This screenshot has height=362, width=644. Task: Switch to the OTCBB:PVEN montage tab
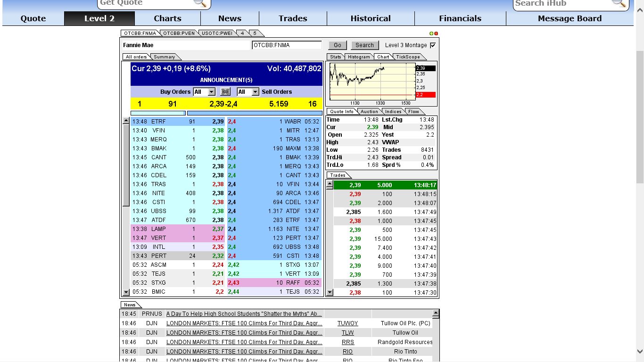[x=179, y=33]
